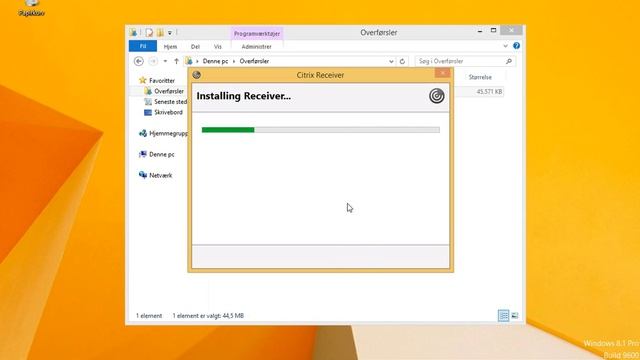This screenshot has width=640, height=360.
Task: Expand the ribbon with chevron
Action: pyautogui.click(x=505, y=46)
